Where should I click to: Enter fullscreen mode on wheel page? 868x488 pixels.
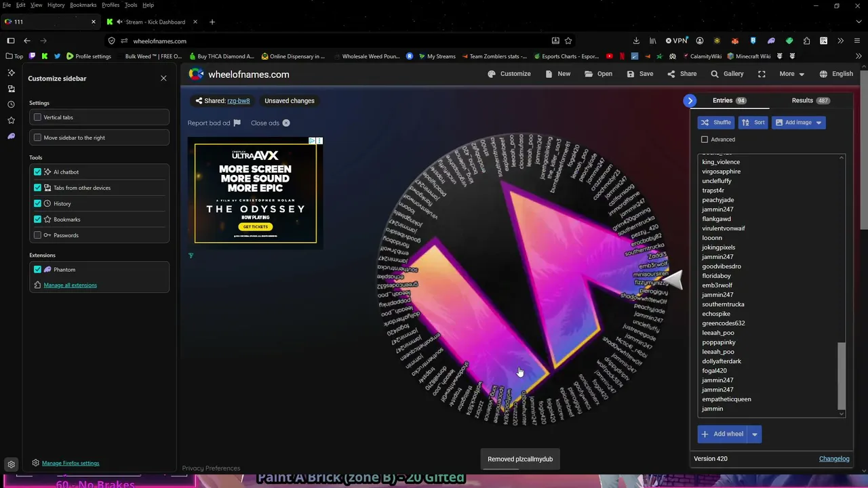pos(762,74)
